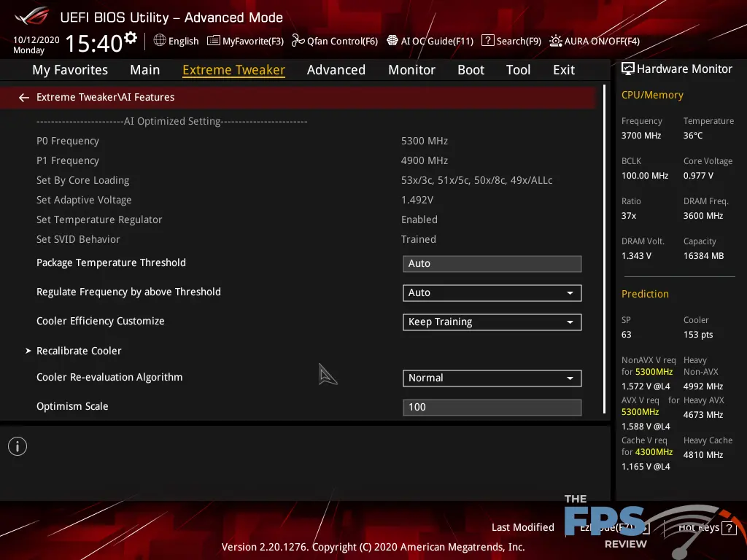This screenshot has height=560, width=747.
Task: Click the 3600 MHz DRAM Freq. reading
Action: (703, 216)
